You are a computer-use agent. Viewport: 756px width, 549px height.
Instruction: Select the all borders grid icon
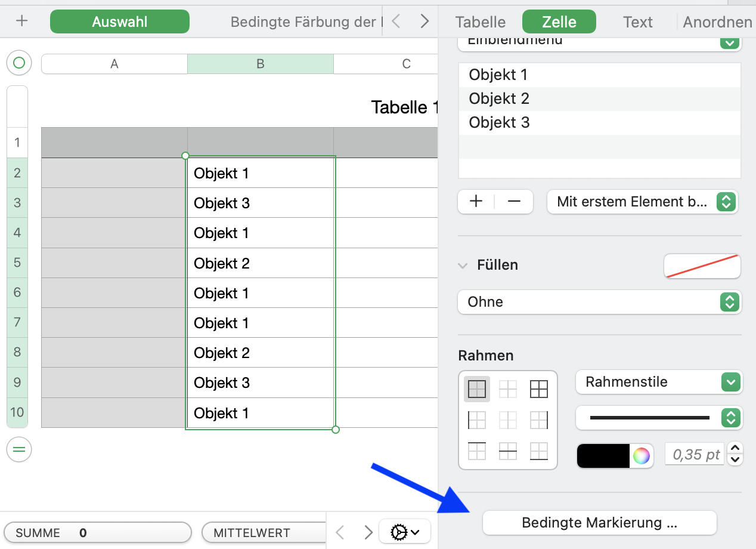(538, 389)
